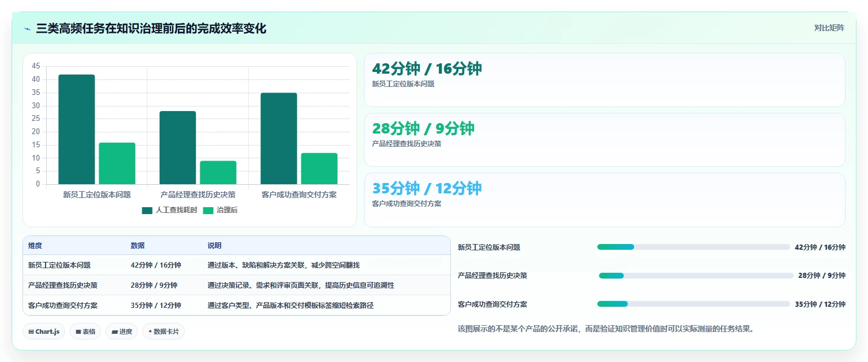Click the dark bar for 产品经理查找历史决策
Viewport: 868px width, 362px height.
177,148
